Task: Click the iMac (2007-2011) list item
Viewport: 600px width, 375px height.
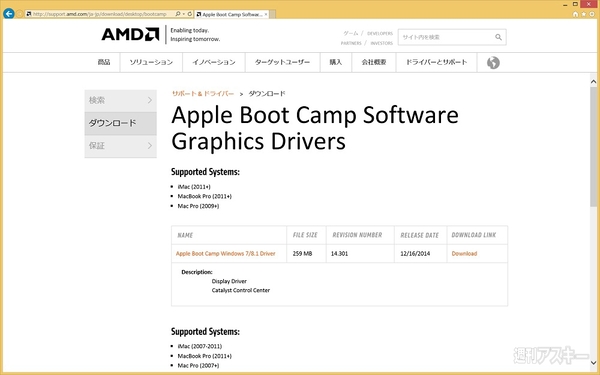Action: [199, 346]
